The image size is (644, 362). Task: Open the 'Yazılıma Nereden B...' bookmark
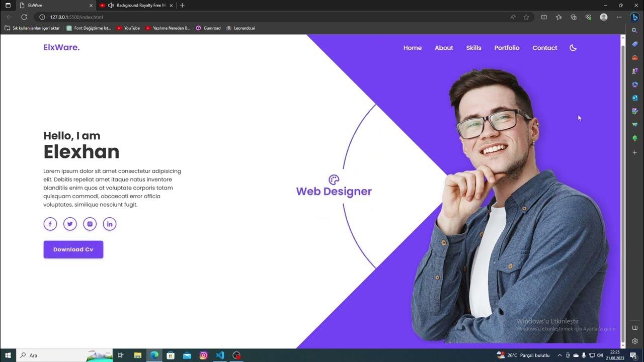(168, 28)
